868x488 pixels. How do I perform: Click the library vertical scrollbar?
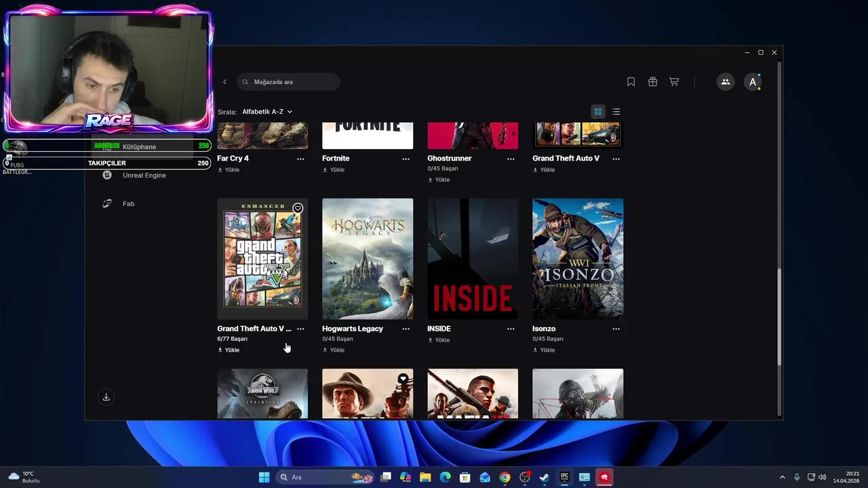coord(779,317)
